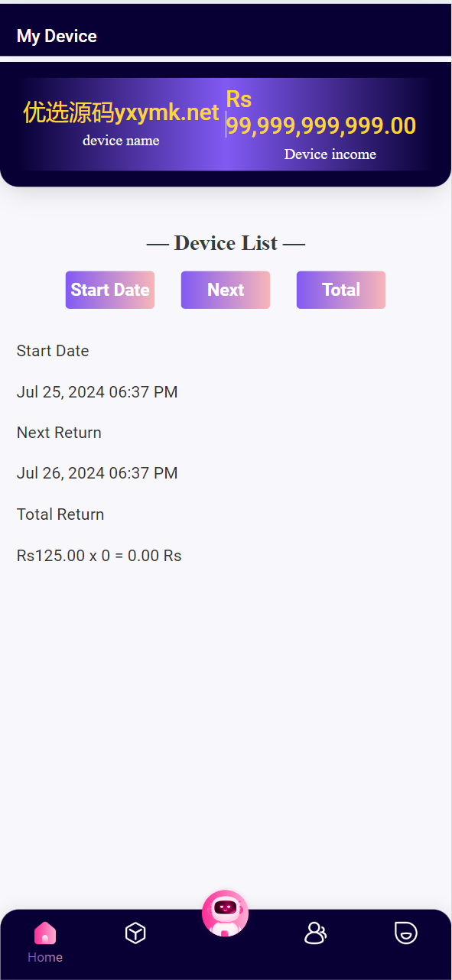
Task: Click the device name label
Action: point(121,140)
